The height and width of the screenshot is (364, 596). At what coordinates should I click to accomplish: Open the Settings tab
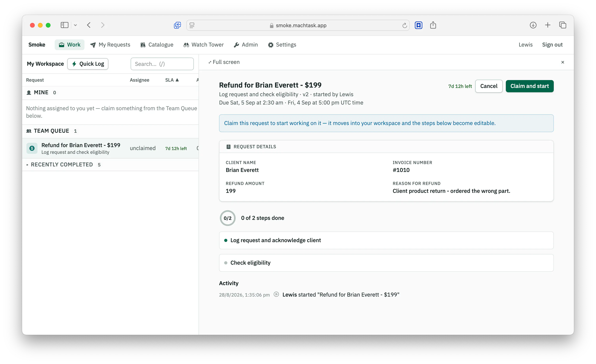tap(282, 45)
